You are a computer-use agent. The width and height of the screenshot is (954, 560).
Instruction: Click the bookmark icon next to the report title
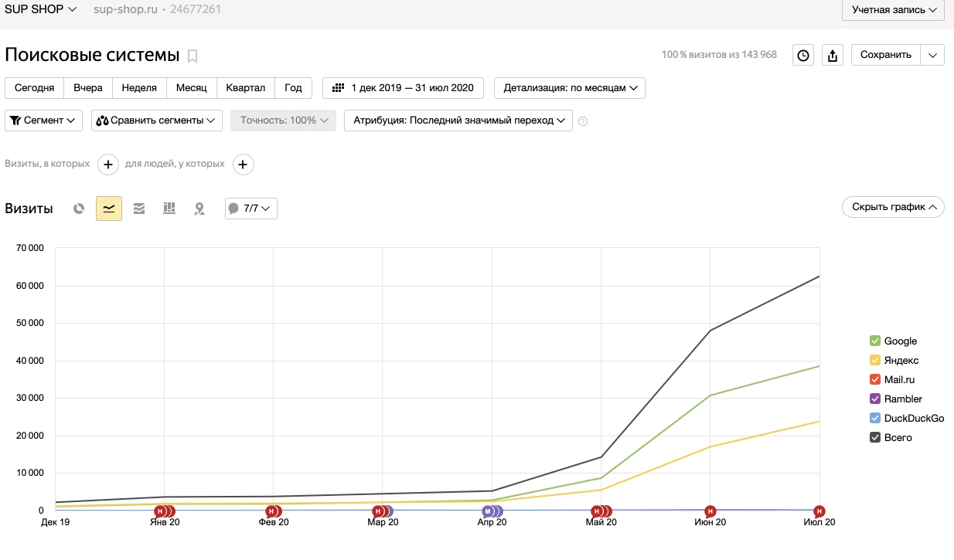point(193,56)
